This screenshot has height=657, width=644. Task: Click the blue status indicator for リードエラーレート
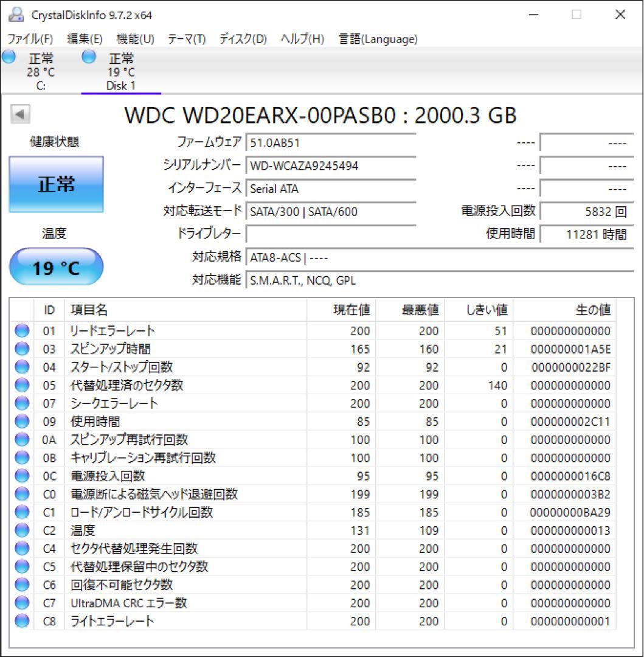tap(22, 330)
